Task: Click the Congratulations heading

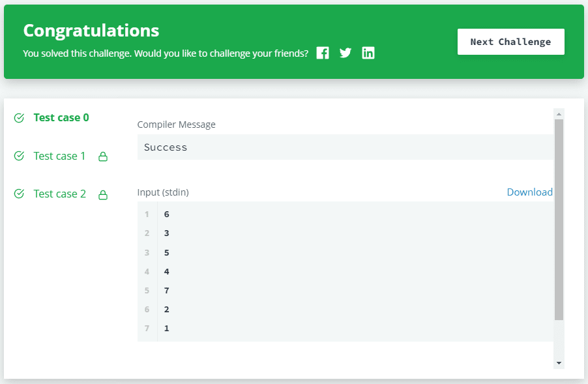Action: (91, 31)
